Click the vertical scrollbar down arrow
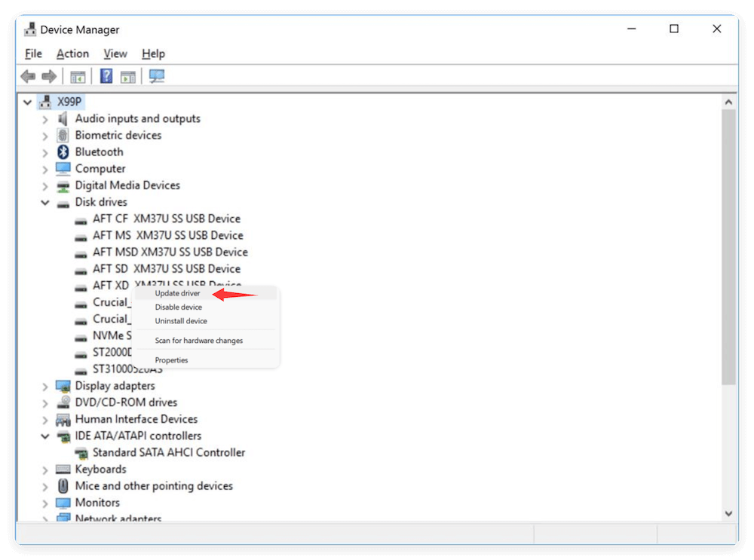The width and height of the screenshot is (754, 560). 729,513
